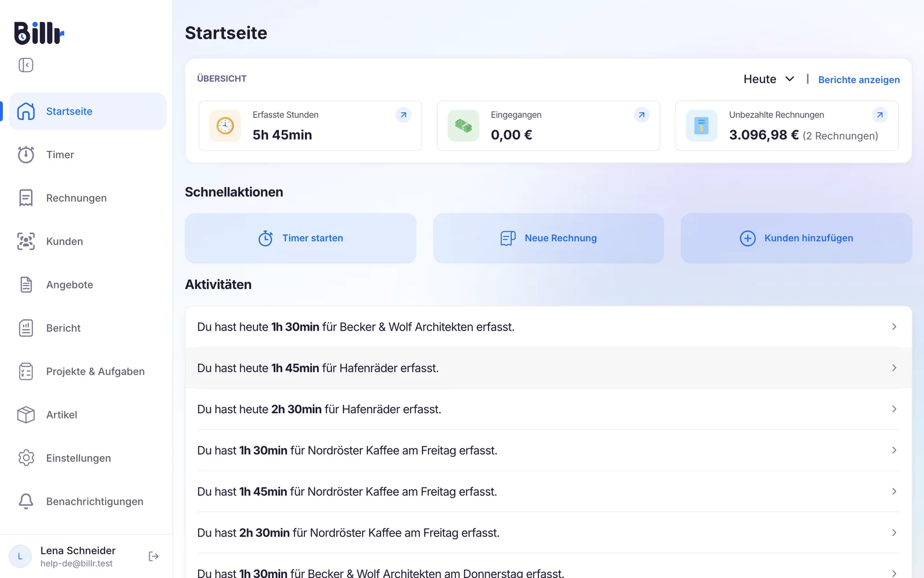The height and width of the screenshot is (578, 924).
Task: Click the Timer starten quick action
Action: pyautogui.click(x=300, y=238)
